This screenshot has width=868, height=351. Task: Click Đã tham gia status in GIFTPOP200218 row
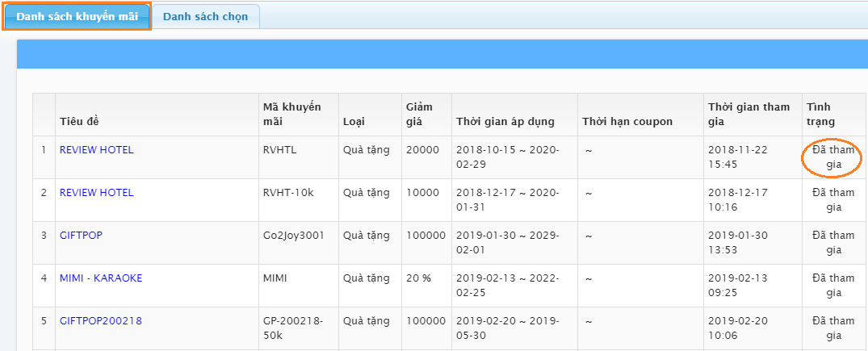tap(833, 328)
